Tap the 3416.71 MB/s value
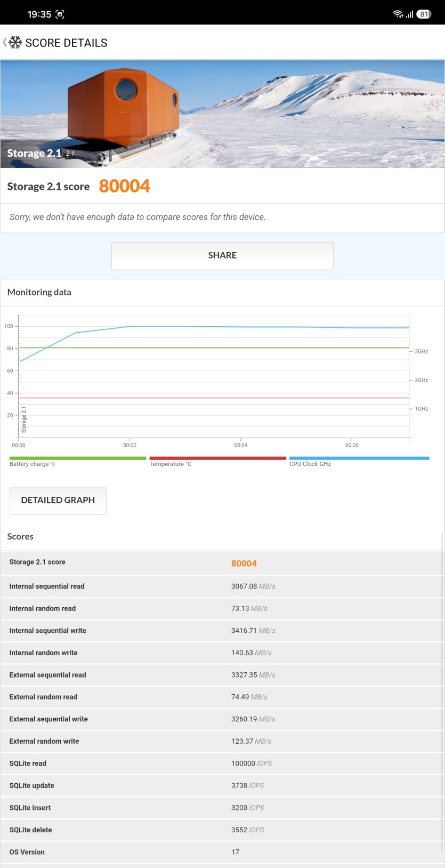This screenshot has height=868, width=445. point(253,631)
